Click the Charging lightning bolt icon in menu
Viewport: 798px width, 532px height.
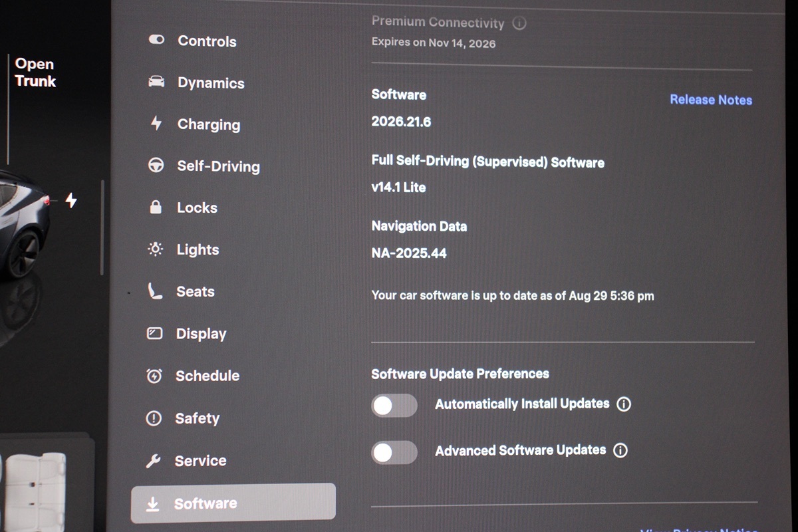pos(156,123)
